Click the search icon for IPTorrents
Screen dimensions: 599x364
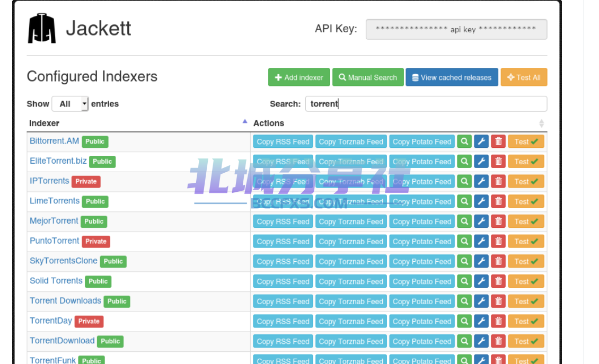tap(464, 181)
